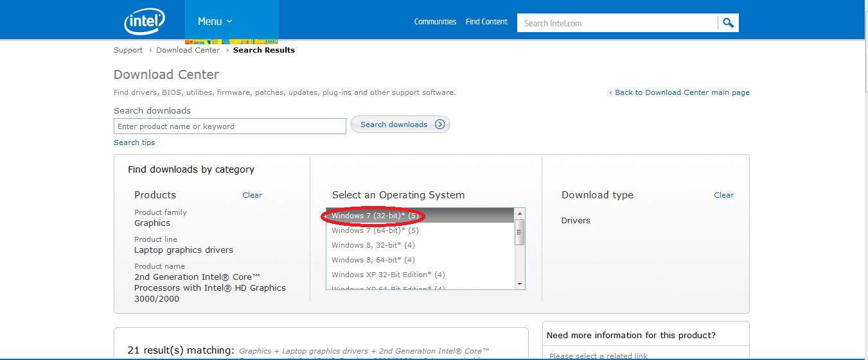This screenshot has width=868, height=360.
Task: Click the Search downloads button
Action: [400, 124]
